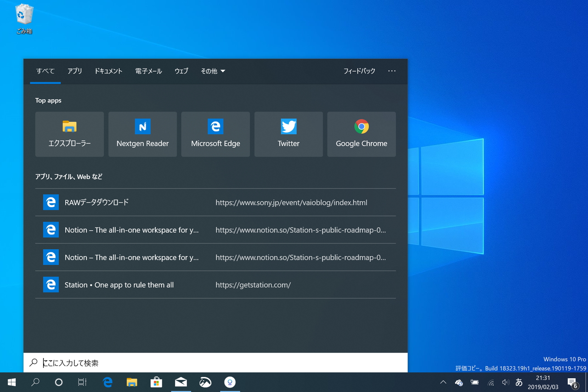The image size is (588, 392).
Task: Switch to the アプリ tab
Action: tap(75, 71)
